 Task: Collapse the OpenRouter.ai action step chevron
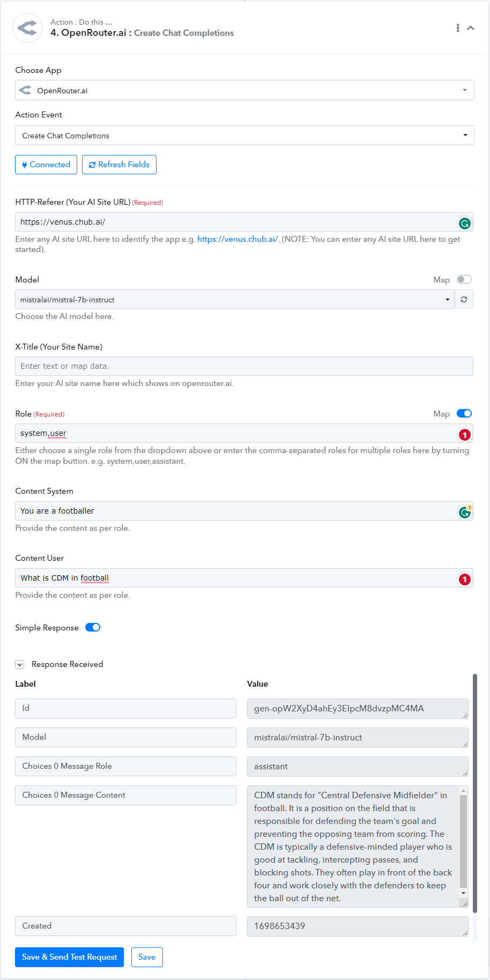[x=471, y=28]
